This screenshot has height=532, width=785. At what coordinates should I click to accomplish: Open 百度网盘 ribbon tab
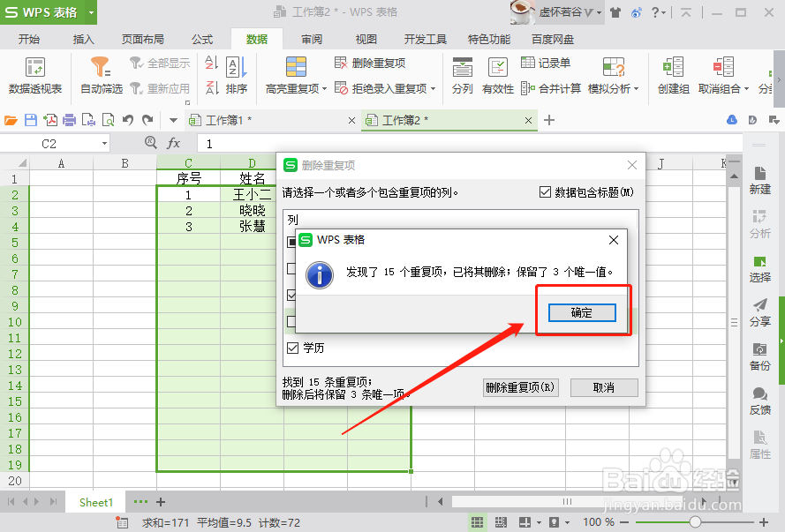[x=553, y=39]
